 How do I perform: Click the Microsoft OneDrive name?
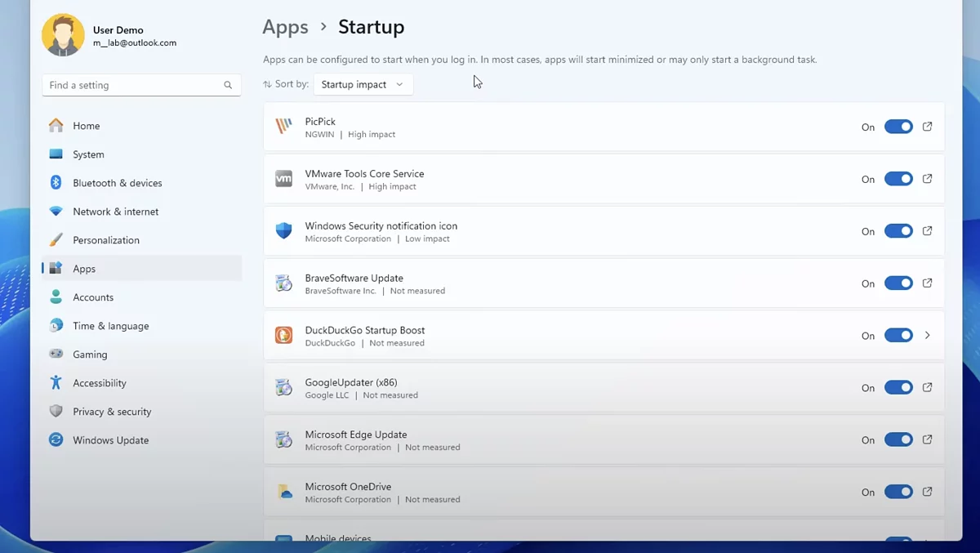point(348,488)
